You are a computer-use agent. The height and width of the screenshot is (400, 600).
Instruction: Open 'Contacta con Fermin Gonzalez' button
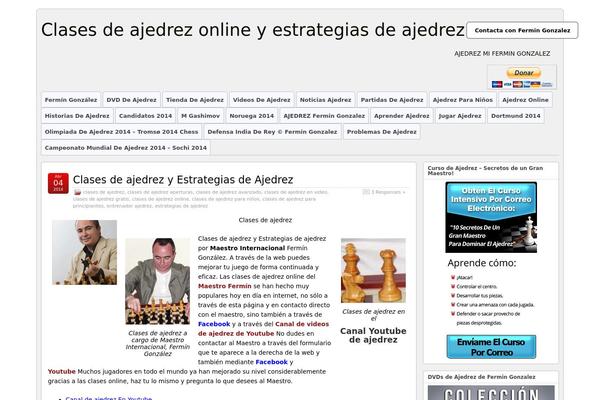[522, 30]
